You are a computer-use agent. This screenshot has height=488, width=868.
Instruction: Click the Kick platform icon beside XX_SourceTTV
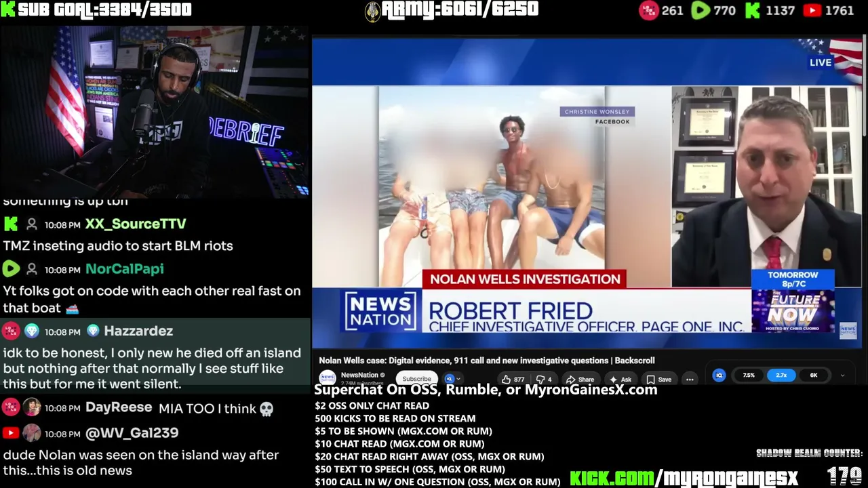(x=11, y=224)
